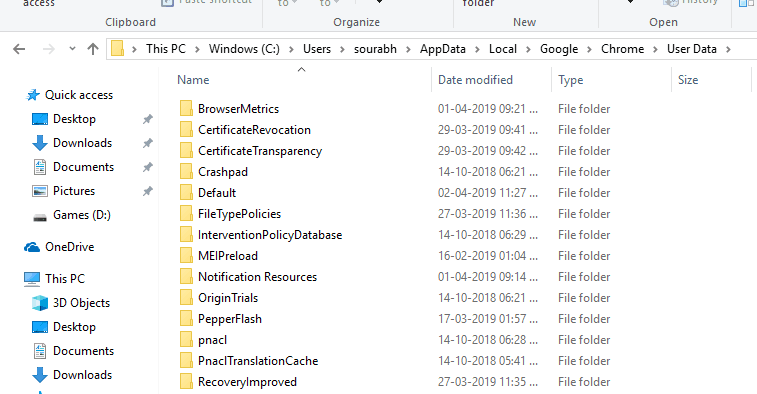This screenshot has width=757, height=394.
Task: Open Documents under This PC
Action: 84,351
